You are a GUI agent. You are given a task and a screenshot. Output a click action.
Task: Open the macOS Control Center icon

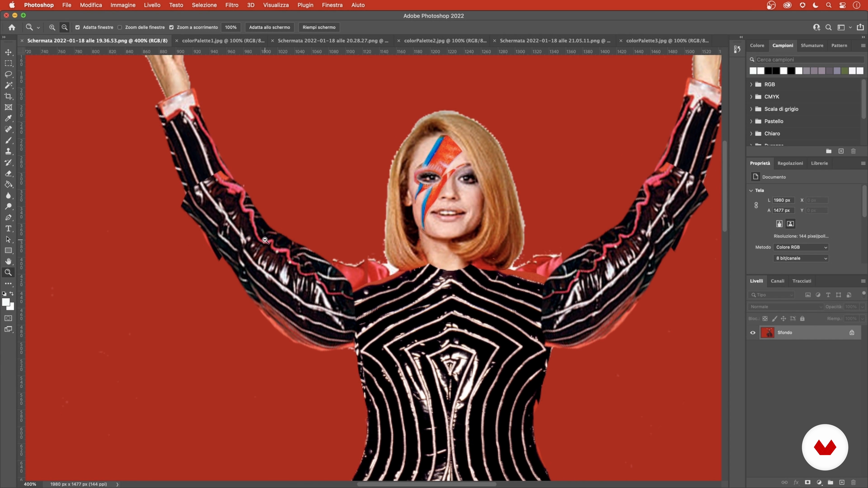(x=842, y=5)
